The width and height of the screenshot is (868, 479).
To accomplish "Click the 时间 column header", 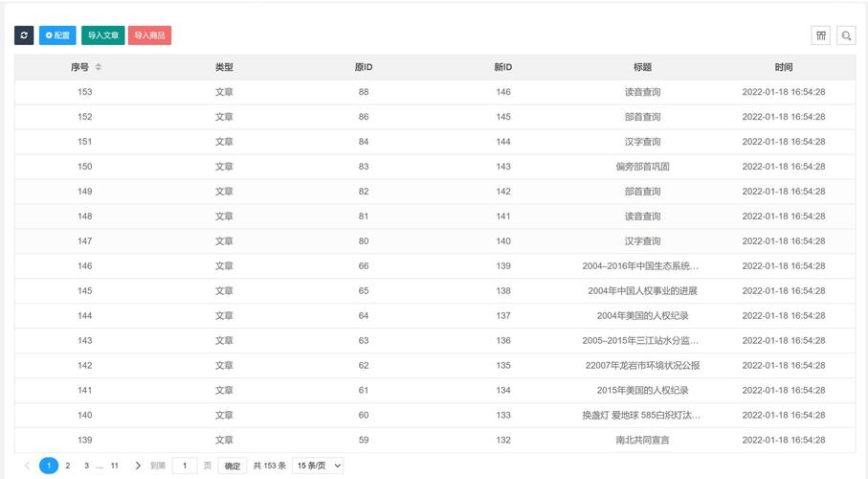I will pos(784,67).
